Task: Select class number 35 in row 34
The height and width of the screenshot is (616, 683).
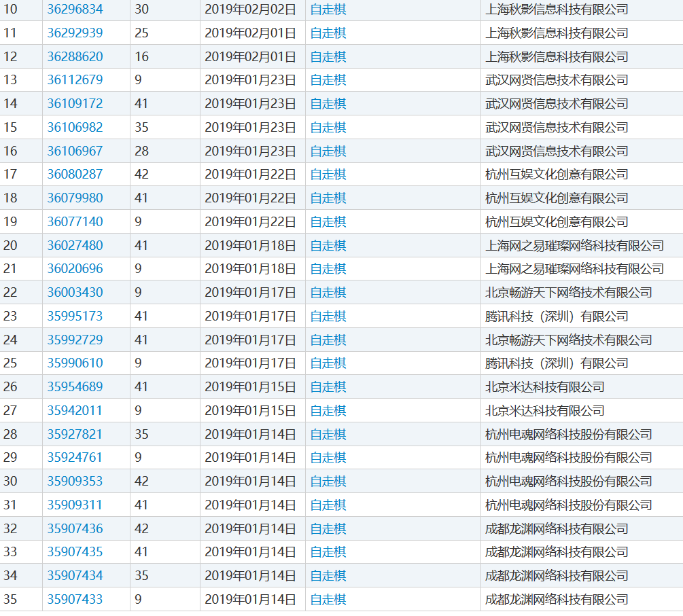Action: 141,575
